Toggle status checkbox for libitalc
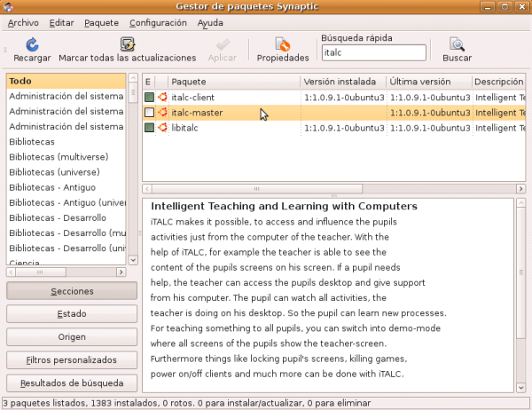 pyautogui.click(x=149, y=128)
